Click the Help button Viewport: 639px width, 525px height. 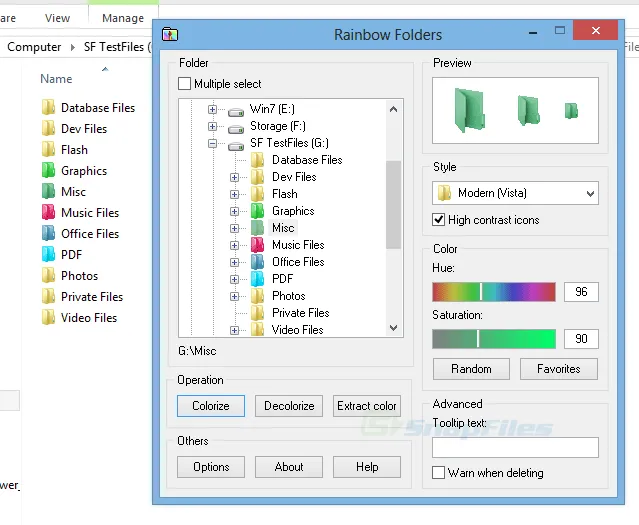coord(367,467)
